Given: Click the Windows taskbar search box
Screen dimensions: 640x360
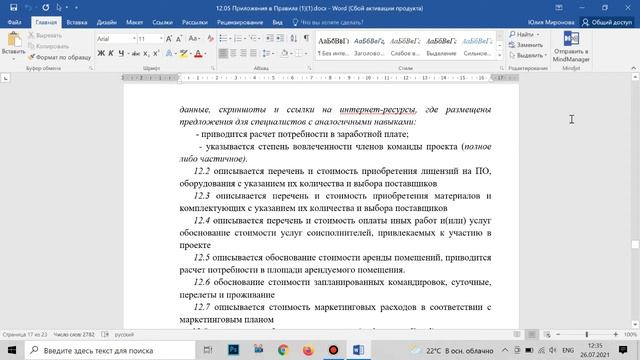Looking at the screenshot, I should (110, 350).
